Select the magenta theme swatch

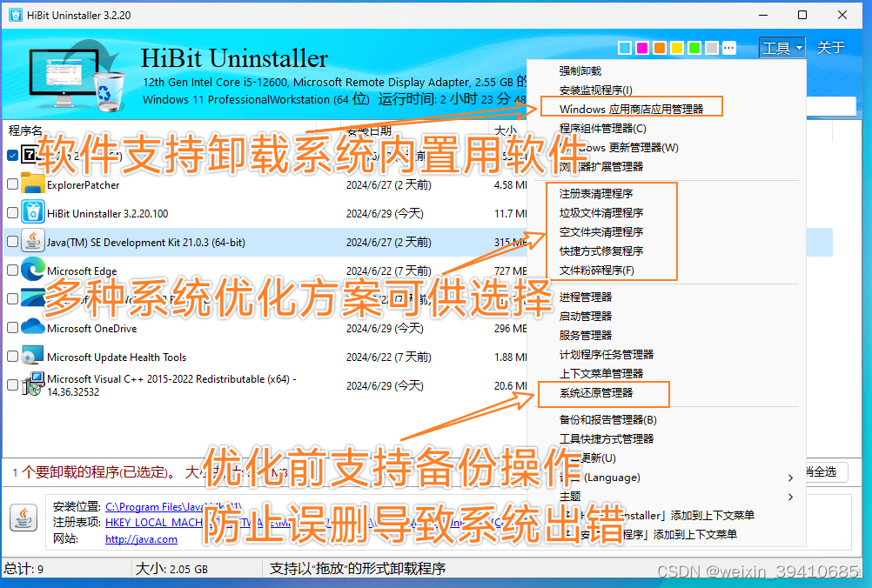coord(642,49)
